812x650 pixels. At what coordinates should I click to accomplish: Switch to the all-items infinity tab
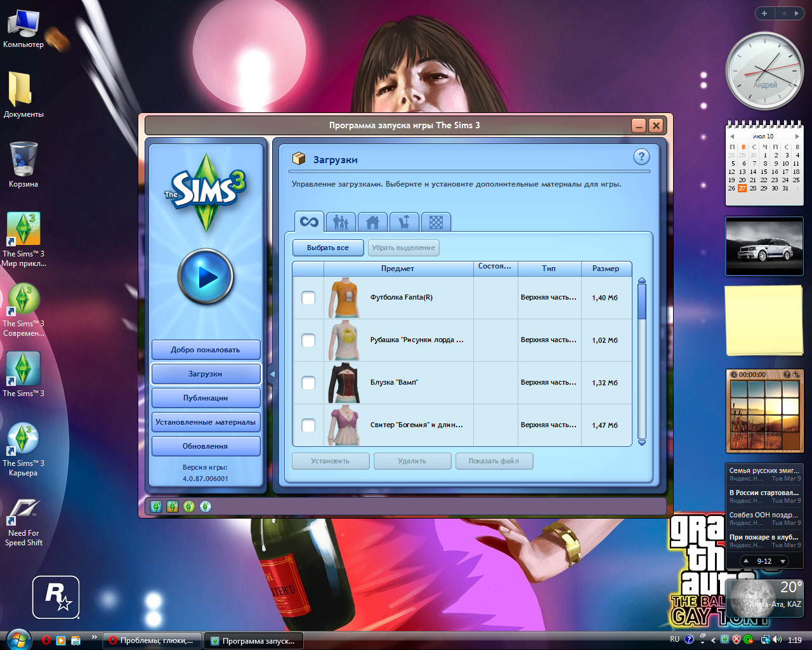pos(310,222)
